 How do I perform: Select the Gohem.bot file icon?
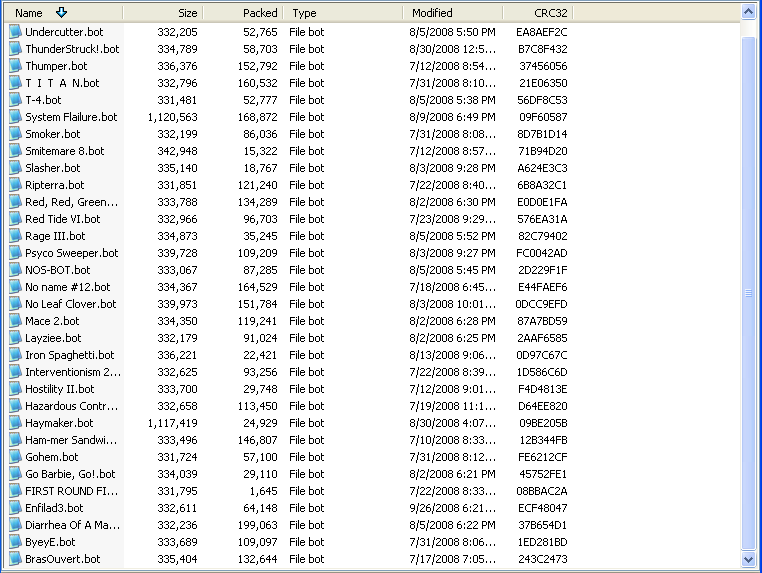[16, 457]
